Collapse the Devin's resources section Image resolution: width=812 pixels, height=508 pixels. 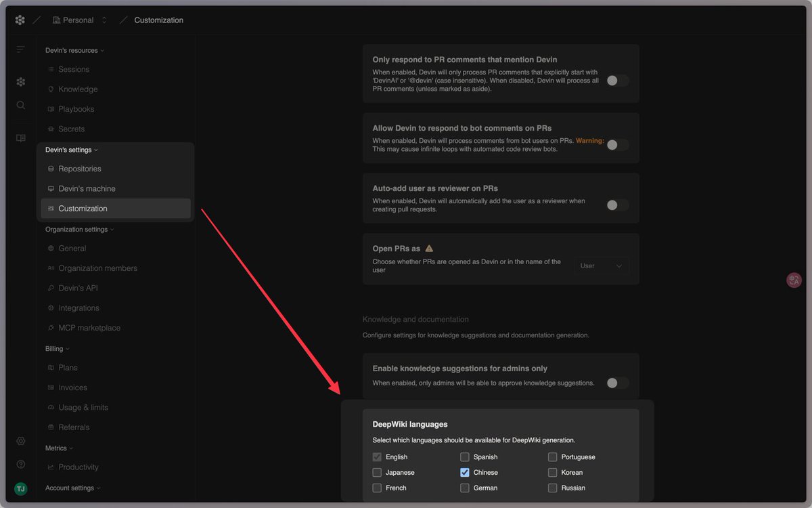(74, 50)
